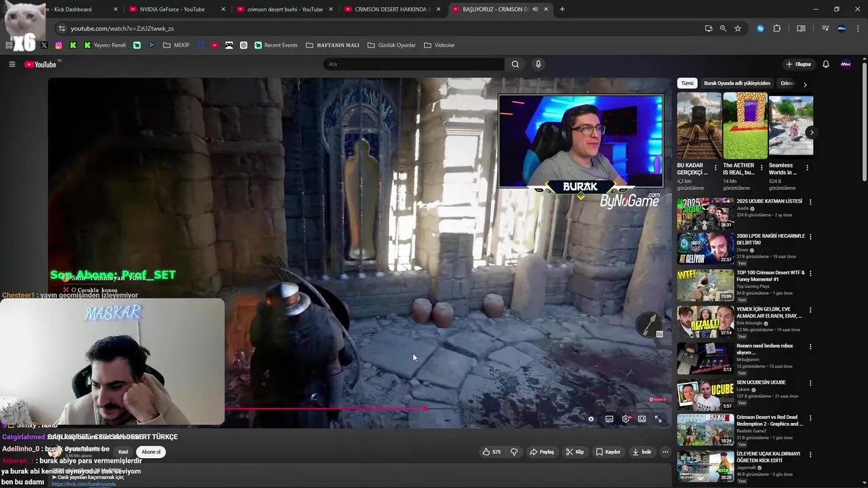
Task: Switch to CRIMSON DESERT HAKKINDA tab
Action: (391, 9)
